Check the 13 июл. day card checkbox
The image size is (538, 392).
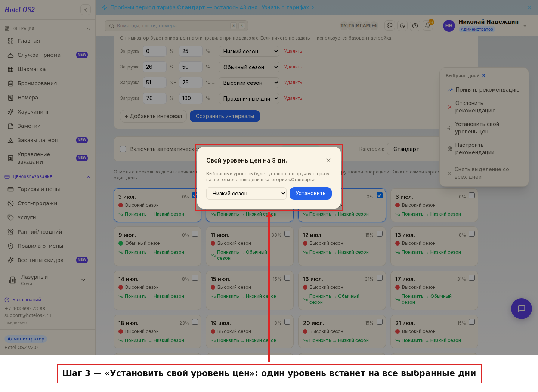[472, 234]
